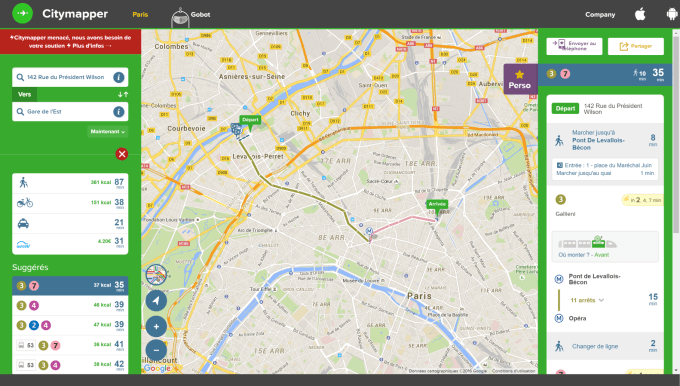
Task: Click the Arrivée marker on the map
Action: click(437, 205)
